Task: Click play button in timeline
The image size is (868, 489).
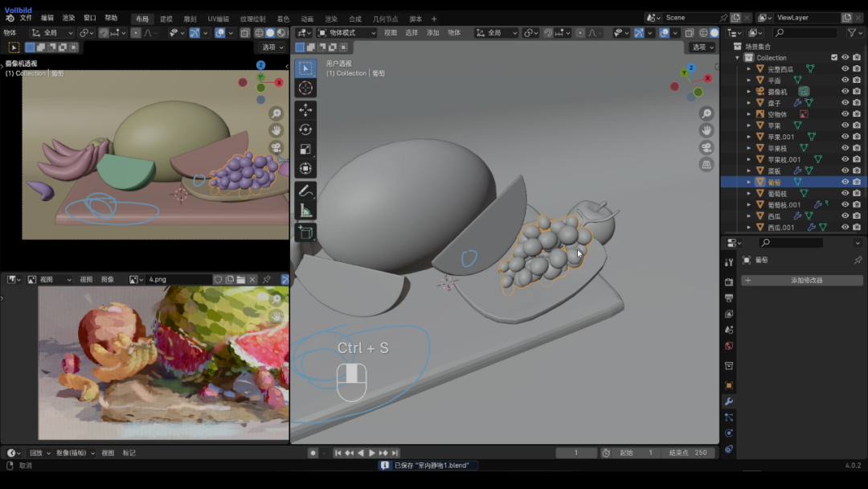Action: 372,453
